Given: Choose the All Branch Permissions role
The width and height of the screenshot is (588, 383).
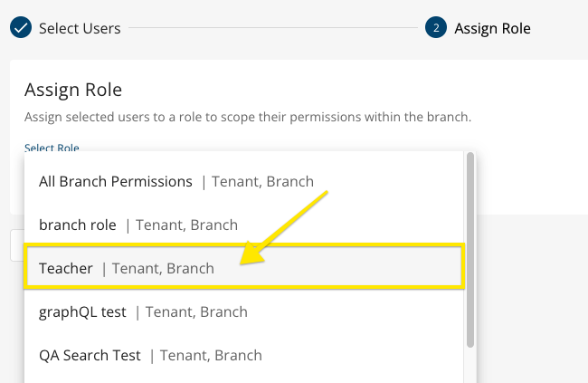Looking at the screenshot, I should coord(243,181).
